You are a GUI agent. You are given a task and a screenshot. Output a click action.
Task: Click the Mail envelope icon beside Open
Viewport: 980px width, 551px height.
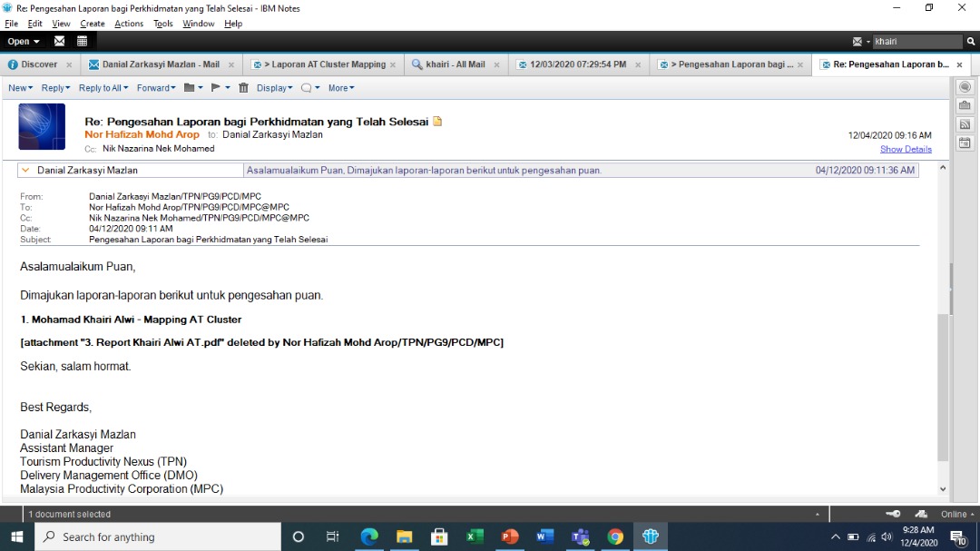[60, 41]
